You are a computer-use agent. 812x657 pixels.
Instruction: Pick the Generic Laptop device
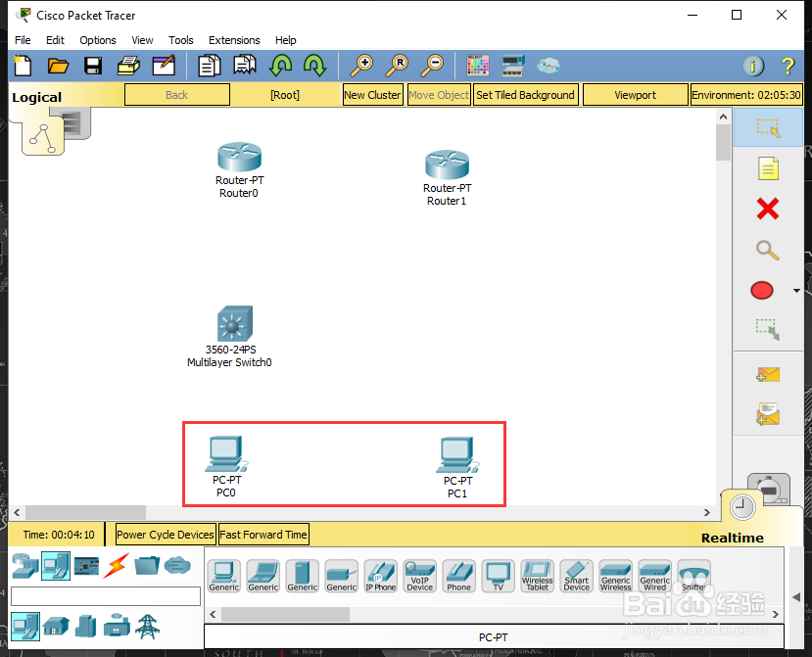pos(263,576)
